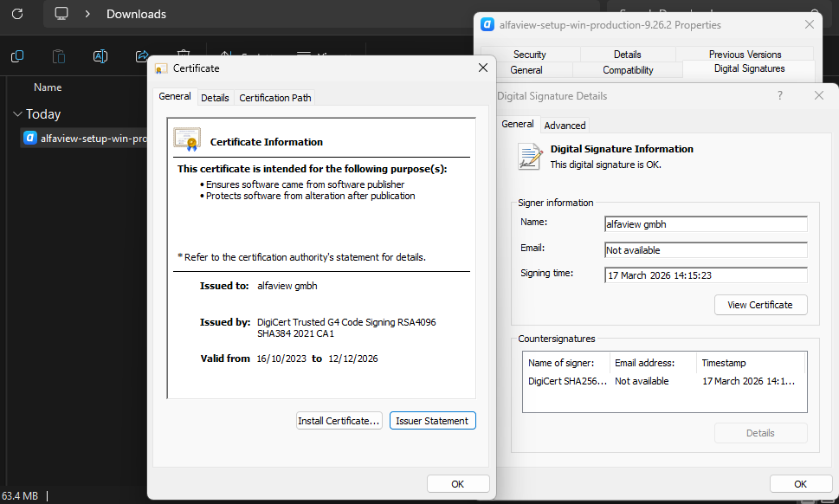Switch to Advanced tab in signature details

tap(565, 126)
